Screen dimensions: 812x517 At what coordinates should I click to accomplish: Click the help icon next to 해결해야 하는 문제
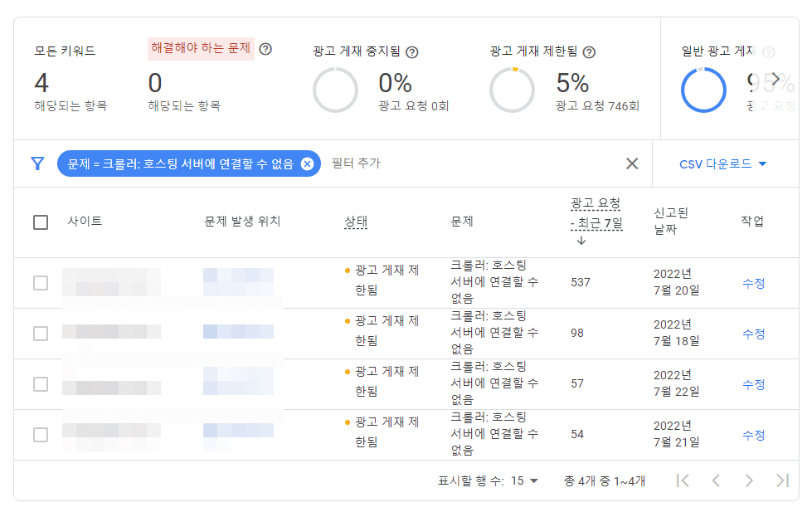point(265,50)
